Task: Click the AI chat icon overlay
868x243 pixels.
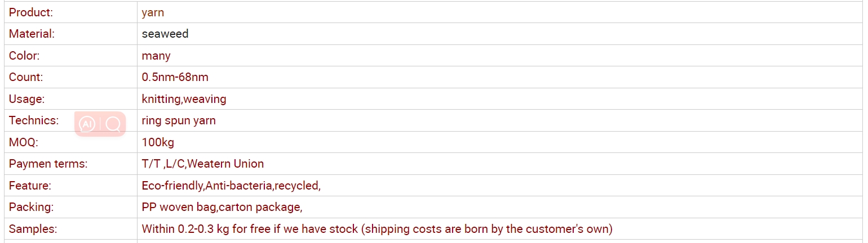Action: (87, 124)
